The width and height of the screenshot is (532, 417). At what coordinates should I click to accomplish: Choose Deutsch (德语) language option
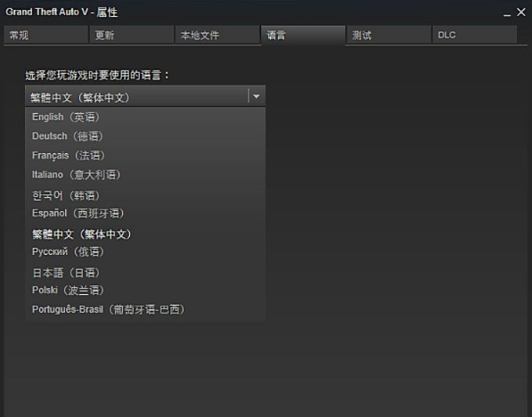(145, 136)
